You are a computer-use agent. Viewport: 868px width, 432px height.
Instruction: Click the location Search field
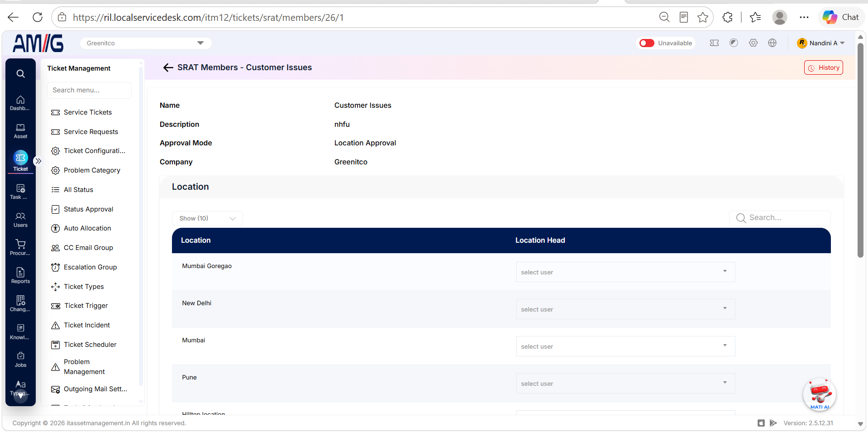(x=780, y=218)
